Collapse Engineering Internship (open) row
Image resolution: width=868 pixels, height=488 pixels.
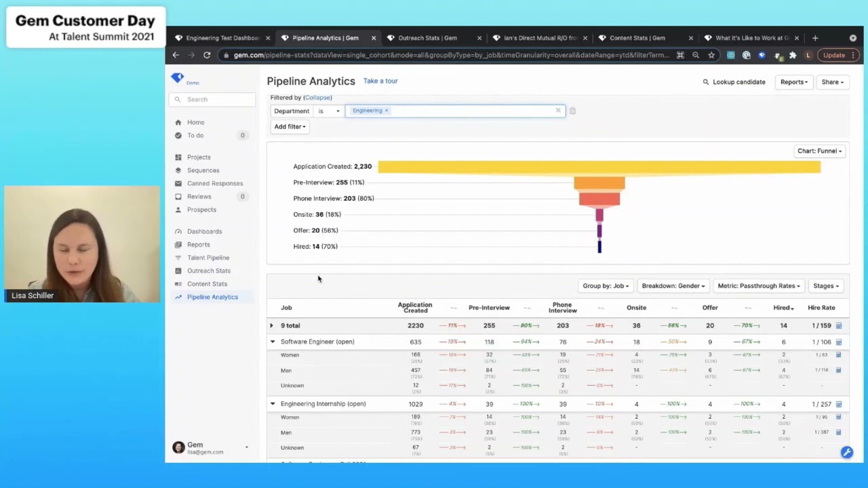273,404
